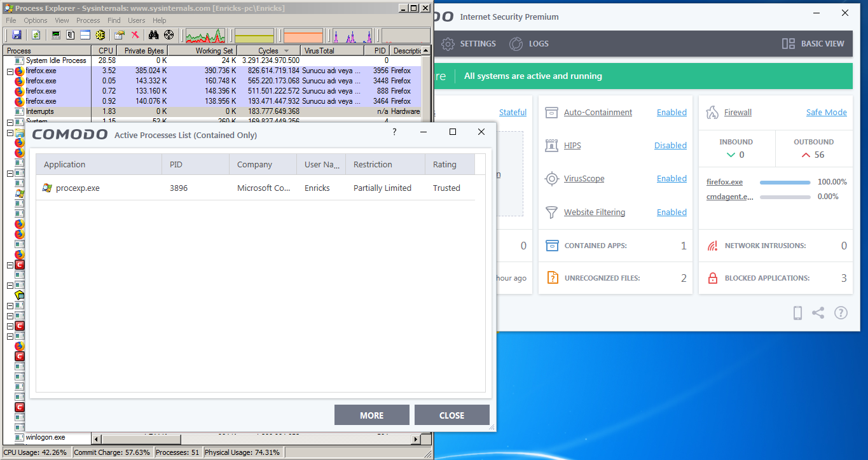Click the red X Kill Process icon
The image size is (868, 460).
(x=135, y=35)
